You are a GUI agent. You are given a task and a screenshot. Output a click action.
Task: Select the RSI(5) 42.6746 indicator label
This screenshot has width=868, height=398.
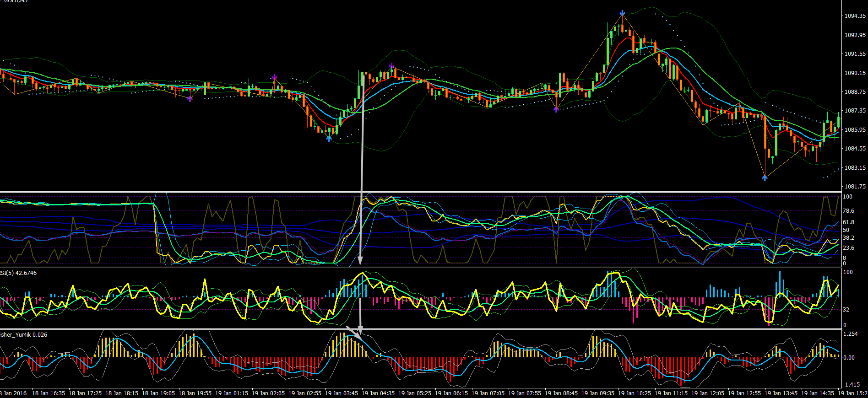click(x=18, y=273)
